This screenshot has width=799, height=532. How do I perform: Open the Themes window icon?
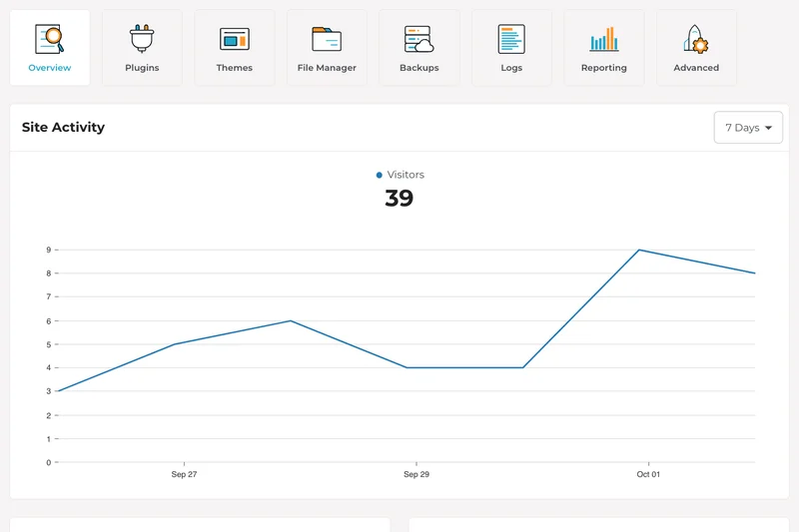click(234, 40)
